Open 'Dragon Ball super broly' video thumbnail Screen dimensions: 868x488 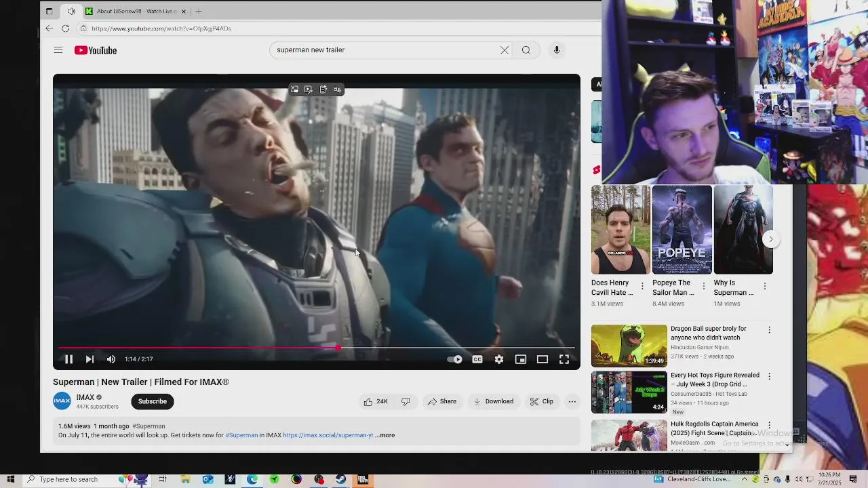629,346
